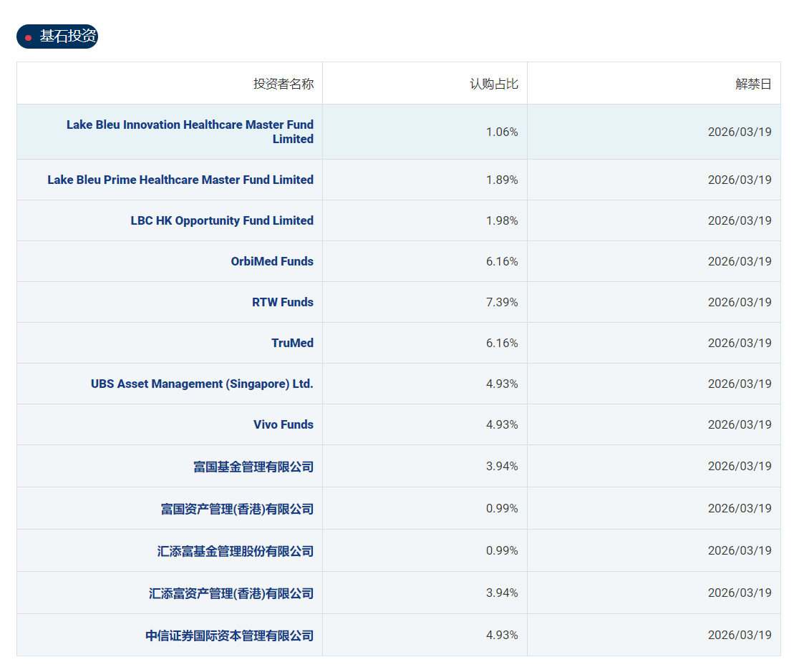The height and width of the screenshot is (672, 799).
Task: Select the 1.98% subscription value
Action: 502,220
